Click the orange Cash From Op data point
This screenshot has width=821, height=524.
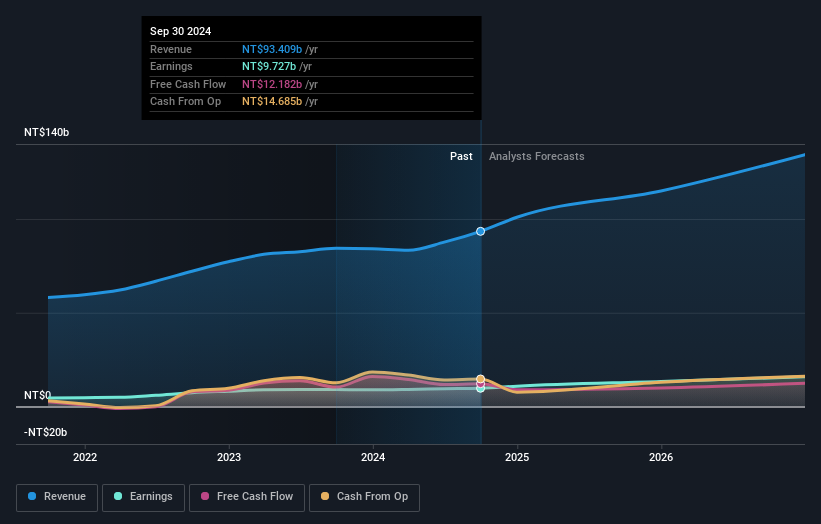pyautogui.click(x=480, y=378)
